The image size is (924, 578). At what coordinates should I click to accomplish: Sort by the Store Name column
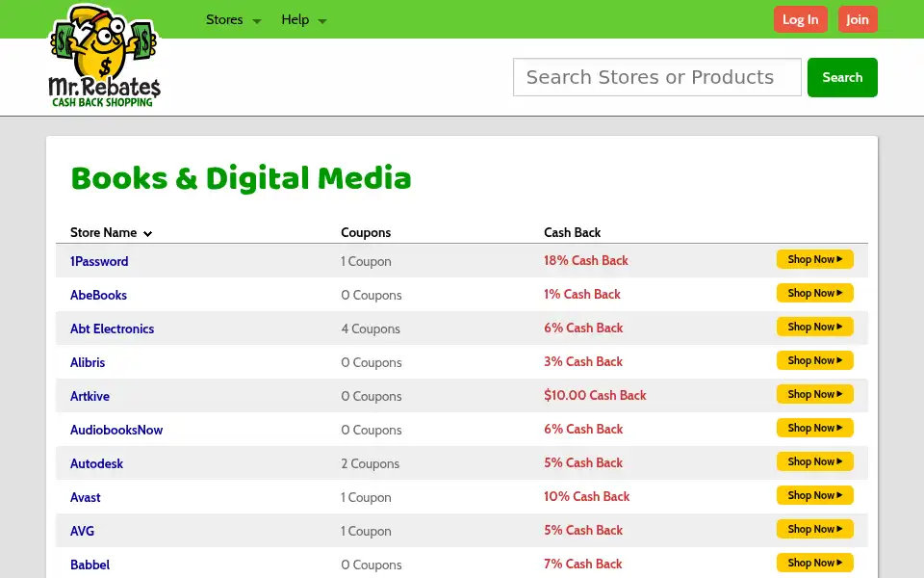coord(112,232)
